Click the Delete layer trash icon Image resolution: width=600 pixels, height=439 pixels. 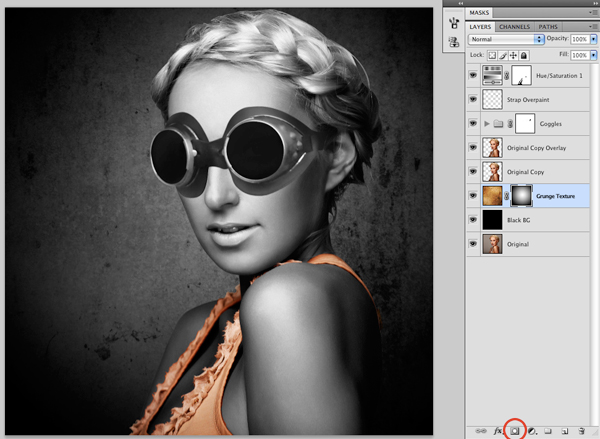(x=581, y=431)
